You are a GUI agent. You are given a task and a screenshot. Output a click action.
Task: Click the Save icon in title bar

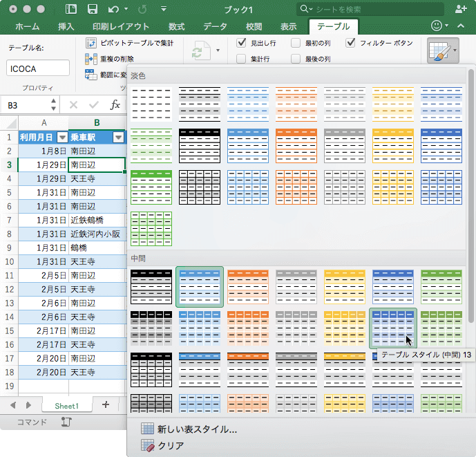point(92,10)
